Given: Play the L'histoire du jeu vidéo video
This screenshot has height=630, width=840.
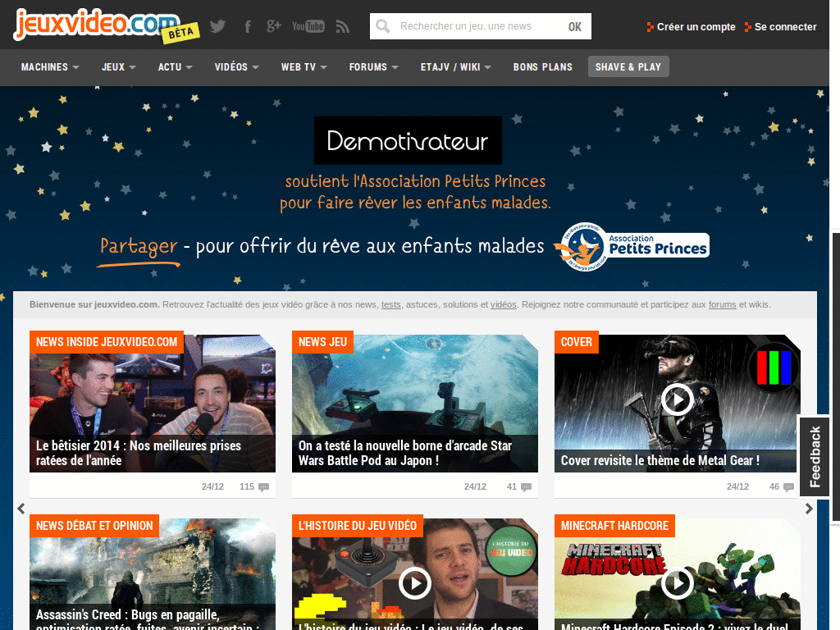Looking at the screenshot, I should 414,583.
